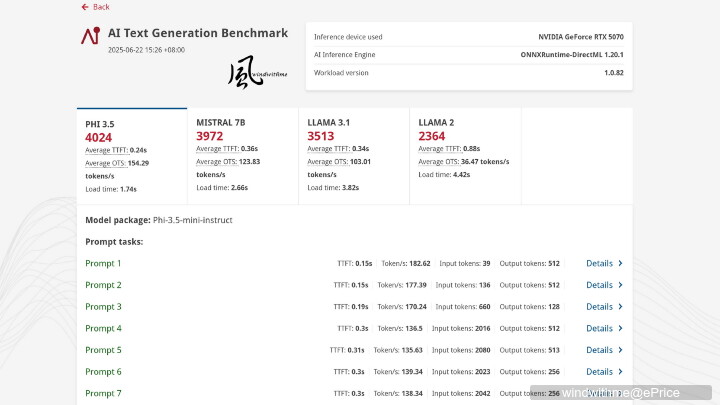
Task: Select the Prompt 2 label
Action: [103, 285]
